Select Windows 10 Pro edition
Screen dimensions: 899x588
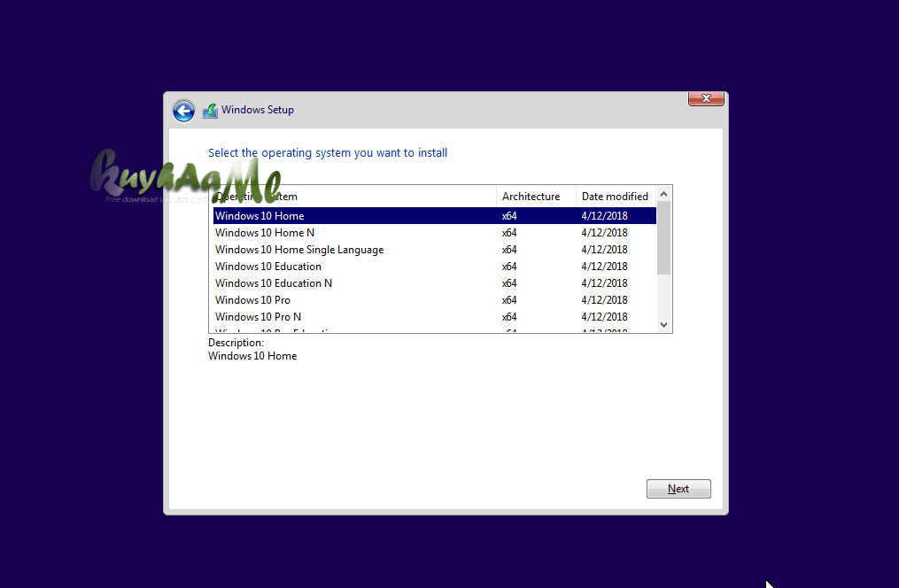435,299
